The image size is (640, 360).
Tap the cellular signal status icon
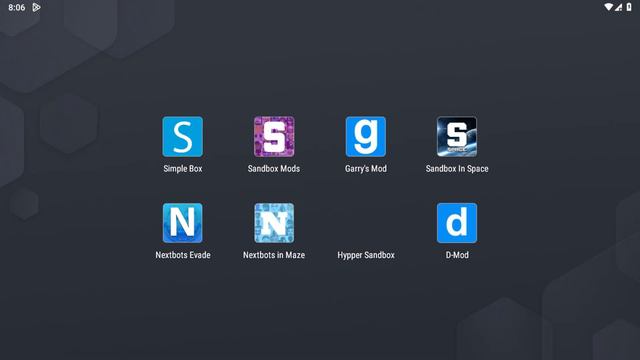(x=619, y=7)
